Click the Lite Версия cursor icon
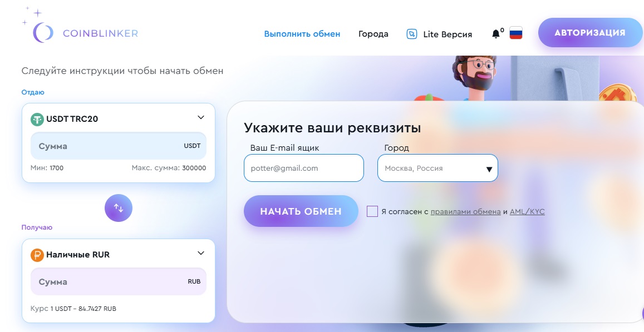Screen dimensions: 644x332 [x=411, y=34]
